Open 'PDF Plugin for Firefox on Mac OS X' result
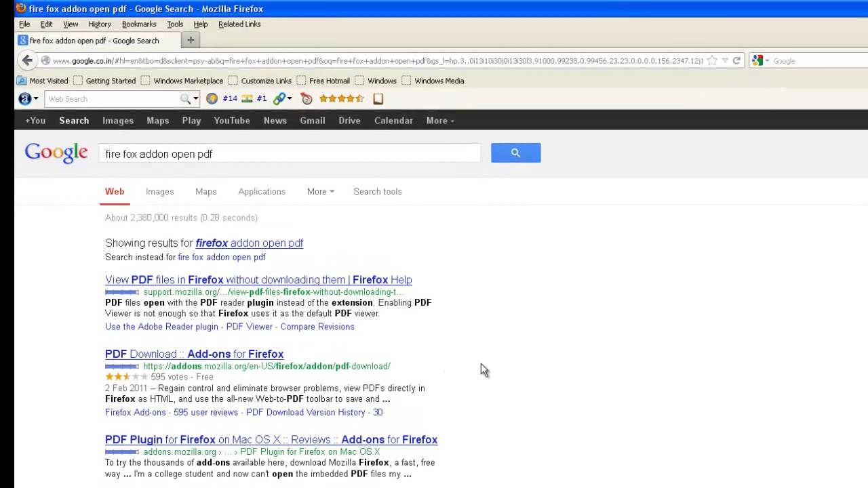This screenshot has width=868, height=488. point(271,440)
